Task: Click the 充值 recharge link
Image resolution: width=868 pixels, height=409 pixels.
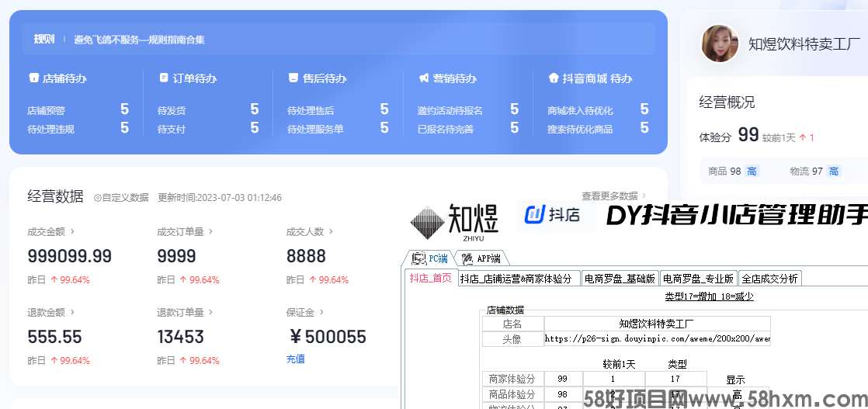Action: (296, 359)
